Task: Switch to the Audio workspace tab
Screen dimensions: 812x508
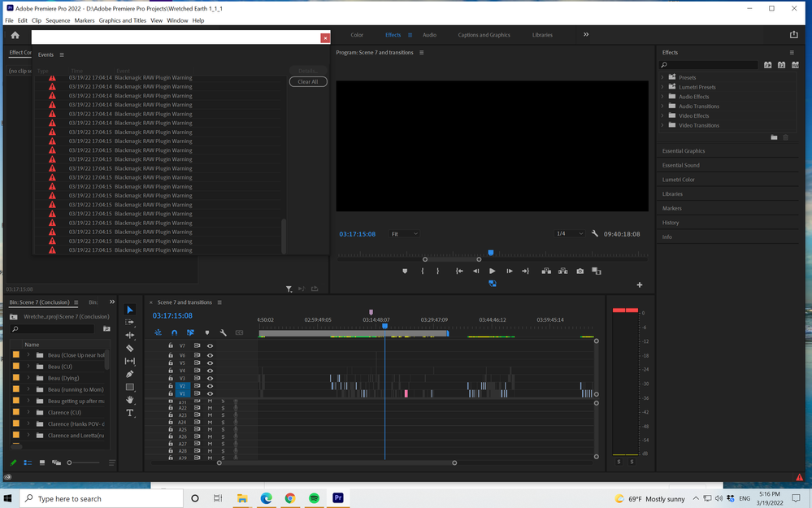Action: pos(429,35)
